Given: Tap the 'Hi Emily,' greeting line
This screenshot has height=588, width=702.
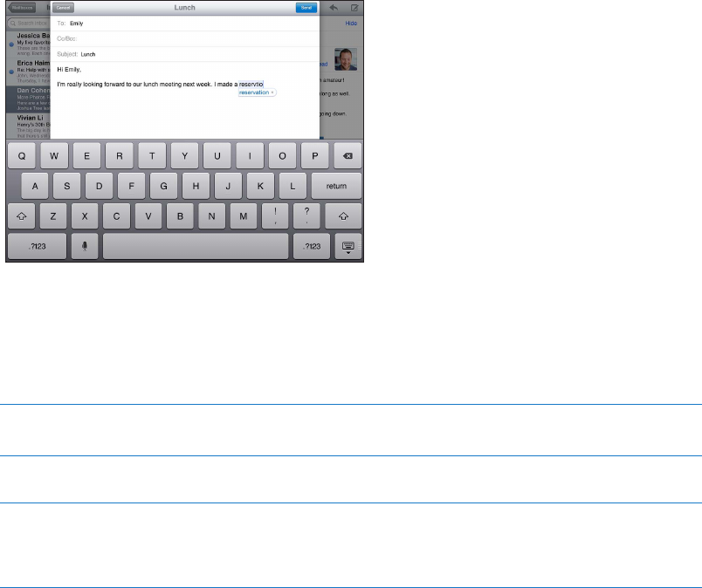Looking at the screenshot, I should click(69, 70).
